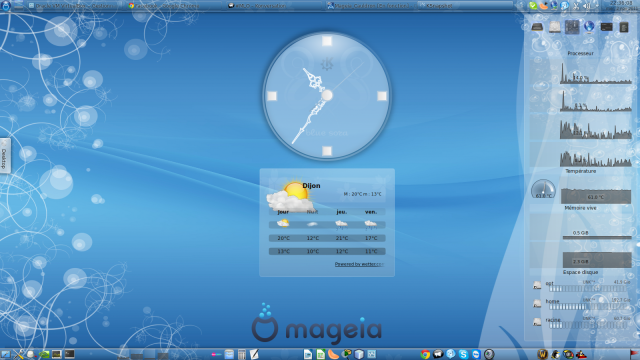
Task: Switch to the Google Chrome taskbar window
Action: [163, 6]
